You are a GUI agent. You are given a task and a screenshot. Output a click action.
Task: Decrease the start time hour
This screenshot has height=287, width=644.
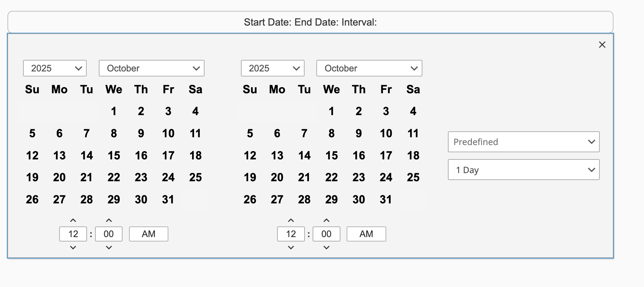(x=73, y=248)
